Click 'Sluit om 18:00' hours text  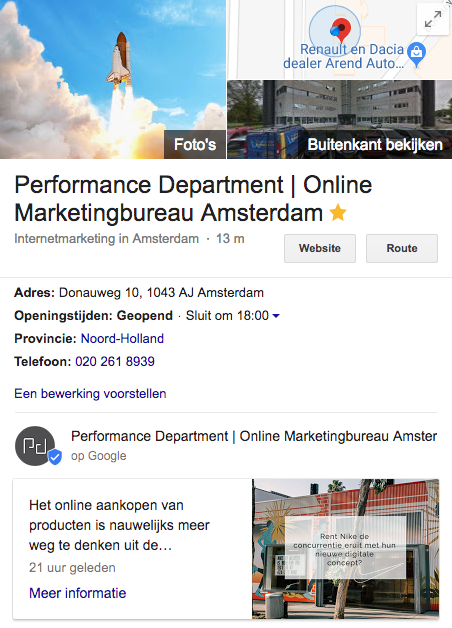(227, 316)
